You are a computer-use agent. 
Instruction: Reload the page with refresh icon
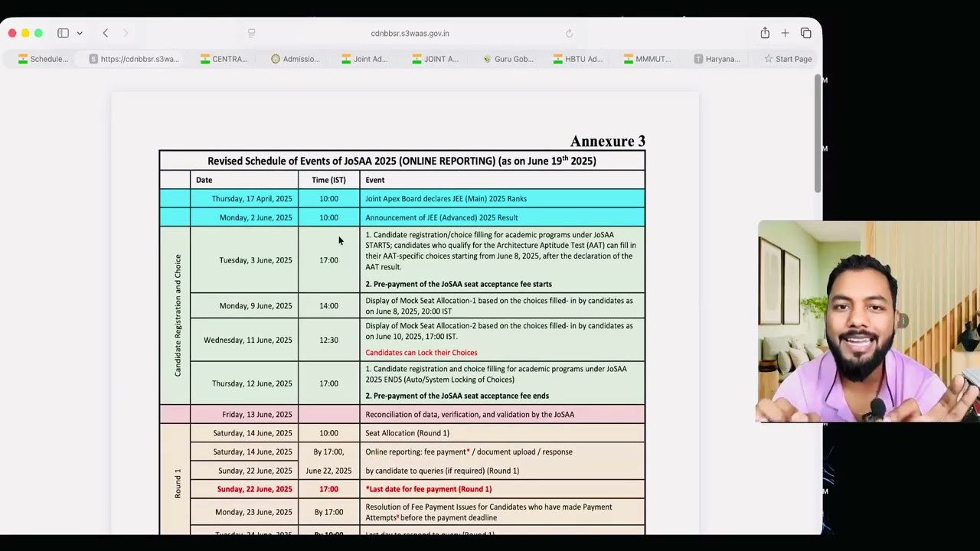[x=569, y=33]
